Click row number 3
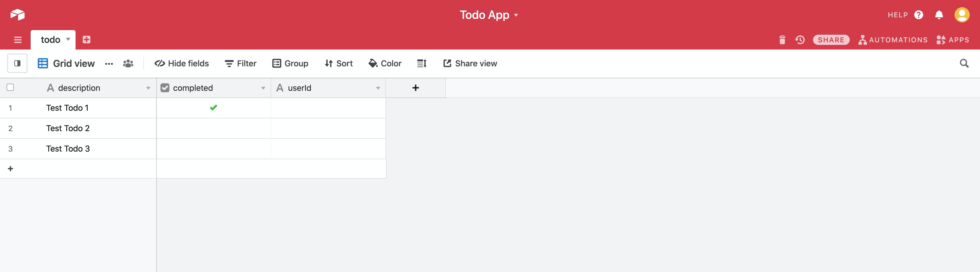The height and width of the screenshot is (272, 980). [x=10, y=149]
